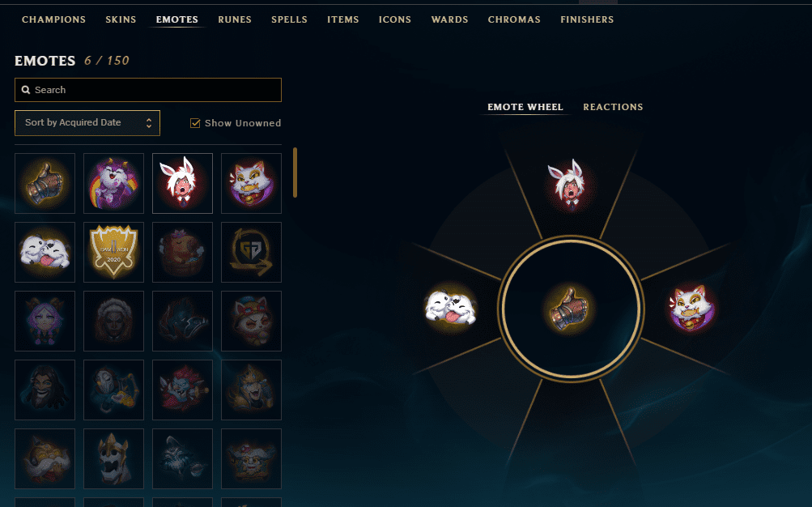
Task: Click the 2020 gold shield emote
Action: 113,252
